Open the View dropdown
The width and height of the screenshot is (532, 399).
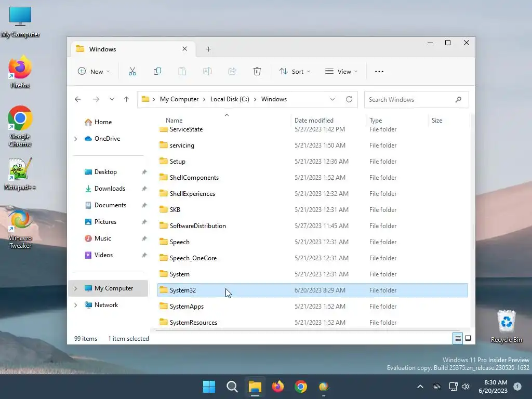click(x=341, y=72)
